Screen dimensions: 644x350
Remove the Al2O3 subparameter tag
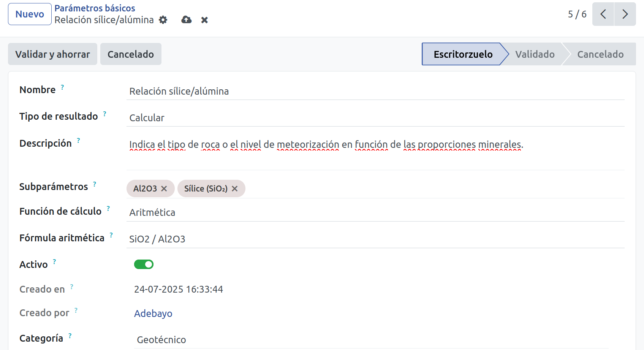point(164,188)
